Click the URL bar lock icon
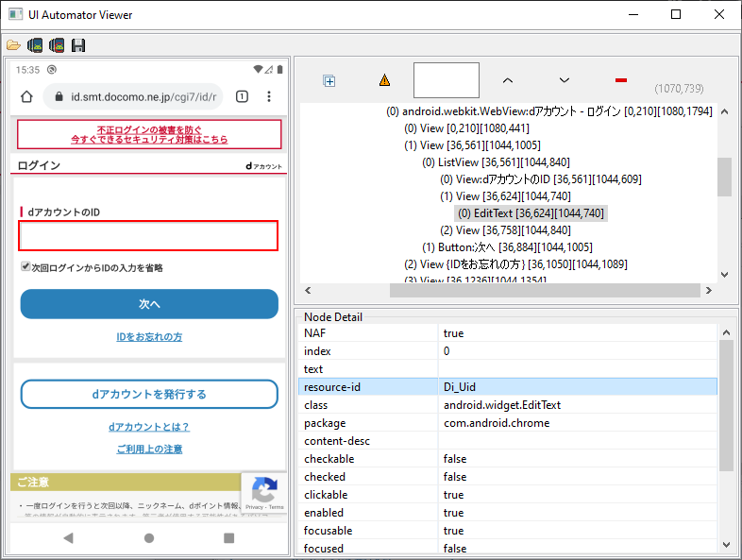The height and width of the screenshot is (560, 742). 59,96
